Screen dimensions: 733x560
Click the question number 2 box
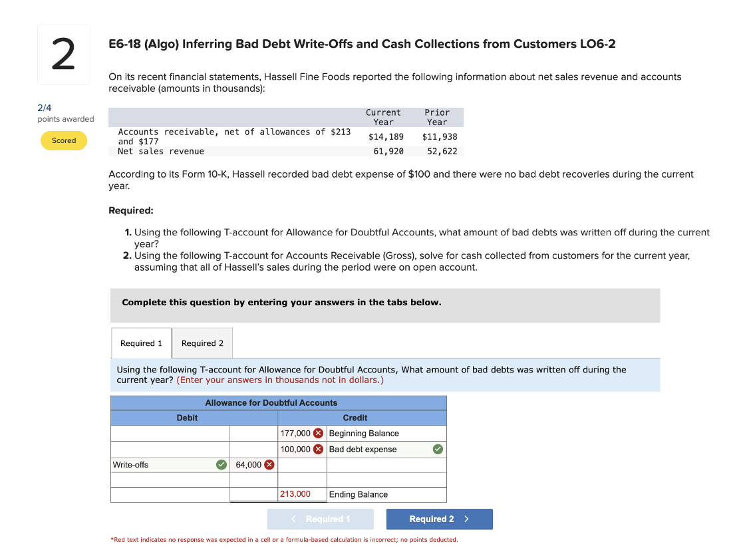tap(63, 55)
